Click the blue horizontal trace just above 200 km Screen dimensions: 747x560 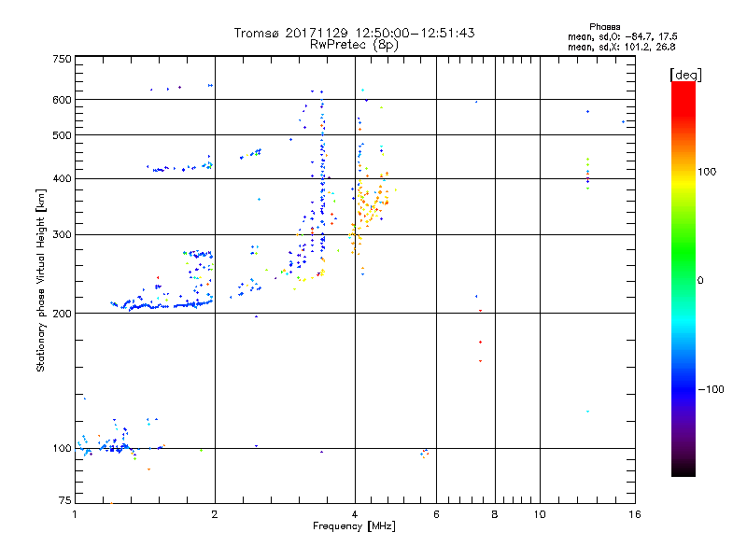[x=162, y=305]
